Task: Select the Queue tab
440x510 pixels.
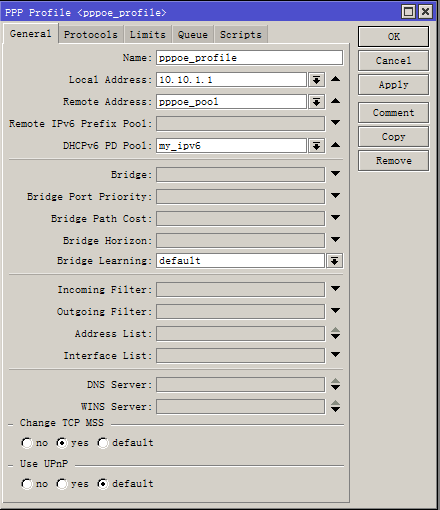Action: [x=193, y=34]
